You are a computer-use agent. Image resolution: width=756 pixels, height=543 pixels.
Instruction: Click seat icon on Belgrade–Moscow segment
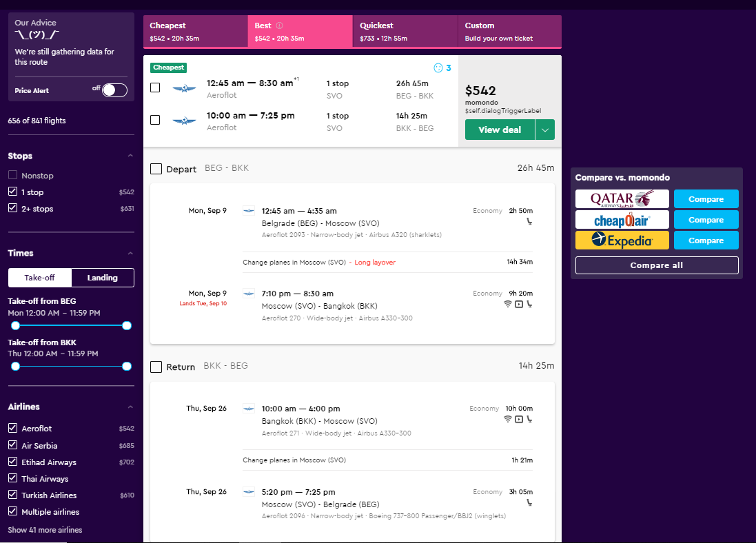529,221
